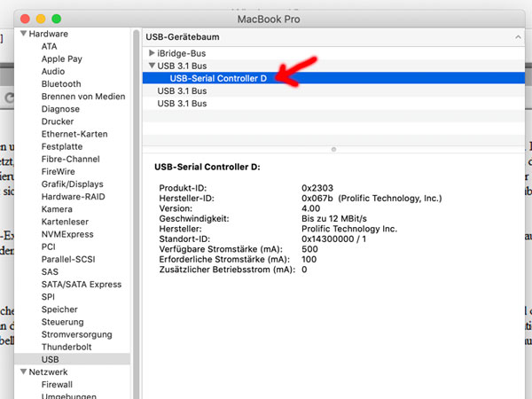Click the Geschwindigkeit value Bis zu 12 MBit/s
The height and width of the screenshot is (399, 532).
click(x=334, y=218)
